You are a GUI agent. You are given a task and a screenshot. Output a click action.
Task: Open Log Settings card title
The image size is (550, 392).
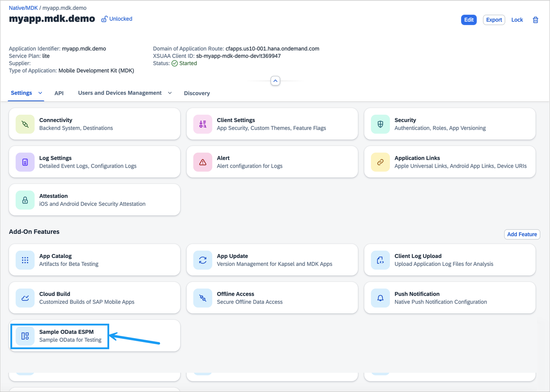55,158
